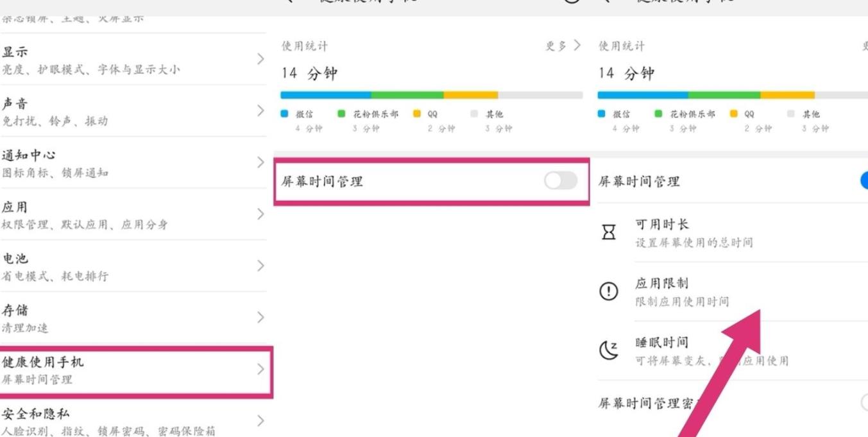The height and width of the screenshot is (437, 868).
Task: Open the 存储 settings row
Action: pos(128,318)
